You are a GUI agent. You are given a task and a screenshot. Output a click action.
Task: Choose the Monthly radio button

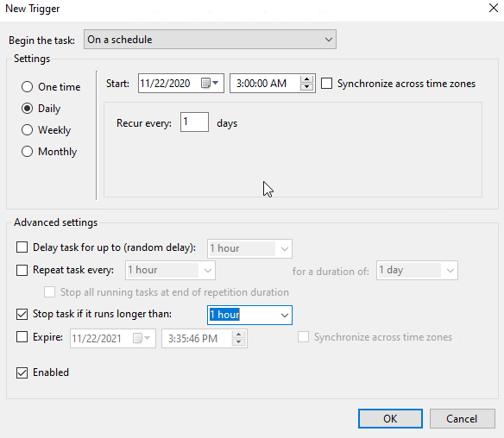(27, 152)
